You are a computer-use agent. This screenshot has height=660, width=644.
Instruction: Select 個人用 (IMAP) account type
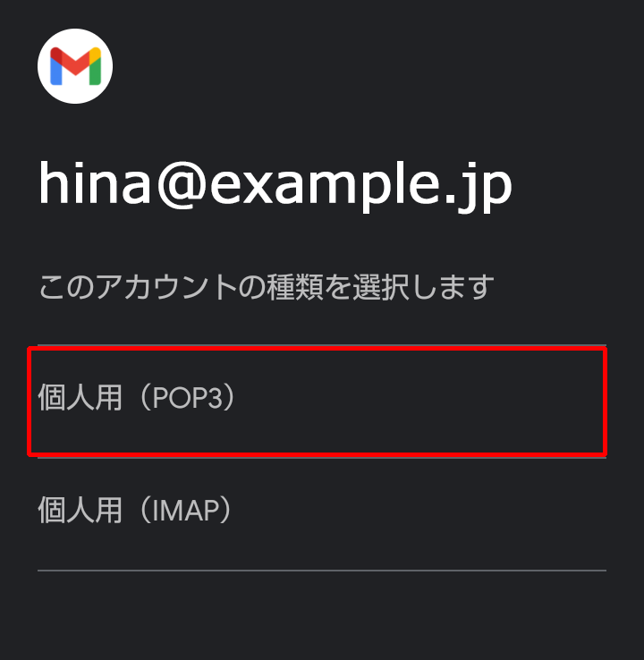click(x=322, y=514)
